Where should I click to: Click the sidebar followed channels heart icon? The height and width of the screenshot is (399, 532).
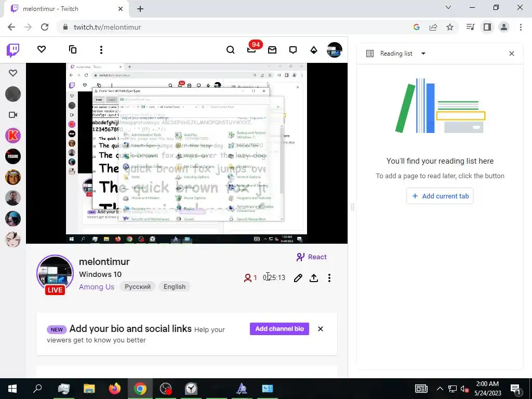click(13, 73)
